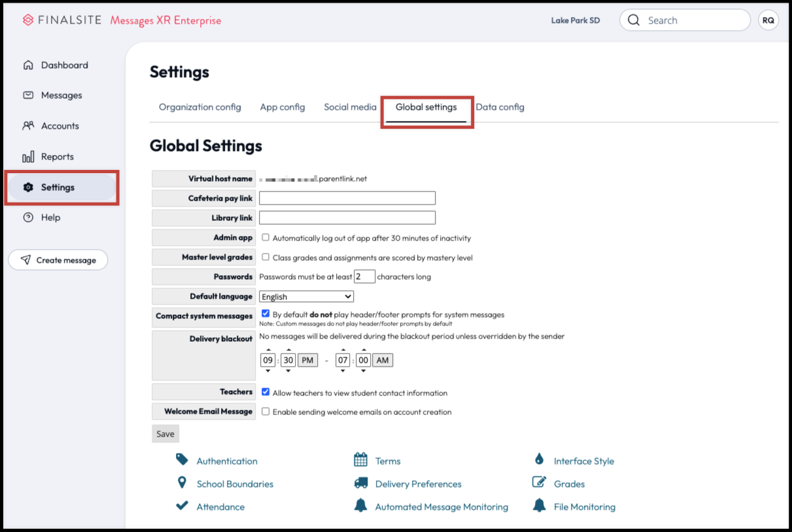Screen dimensions: 792x532
Task: Change PM selector on blackout start time
Action: 307,359
